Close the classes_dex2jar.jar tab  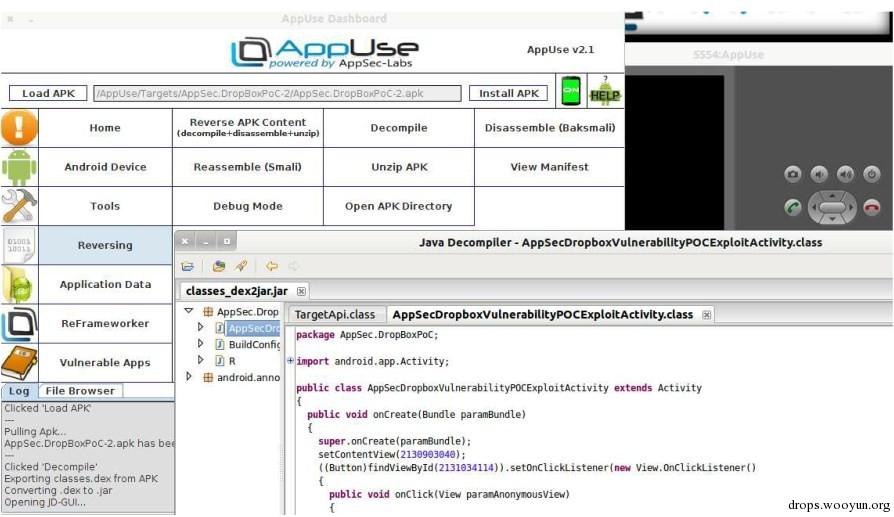pos(301,291)
